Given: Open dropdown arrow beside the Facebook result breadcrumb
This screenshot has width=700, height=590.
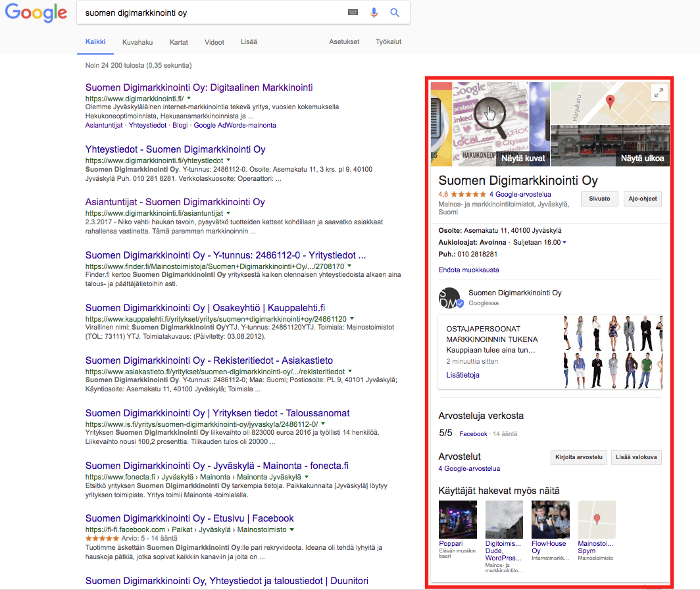Looking at the screenshot, I should coord(292,529).
